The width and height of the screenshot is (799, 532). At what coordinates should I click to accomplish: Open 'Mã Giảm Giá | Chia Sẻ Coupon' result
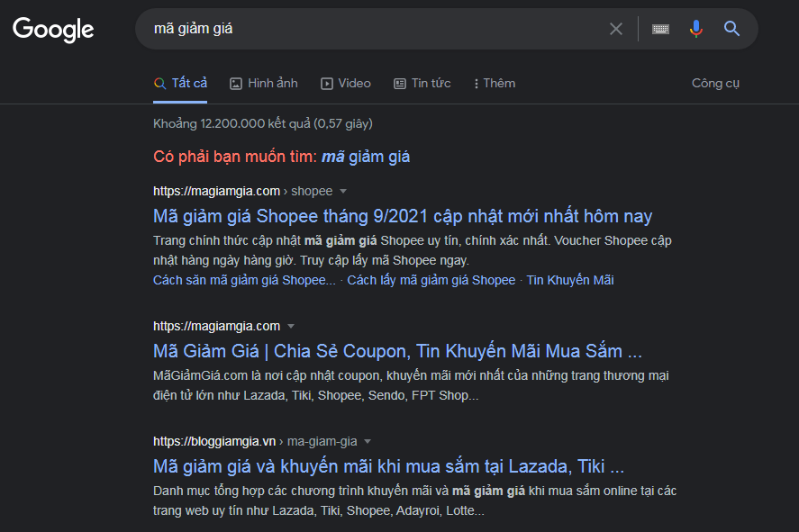(x=397, y=351)
